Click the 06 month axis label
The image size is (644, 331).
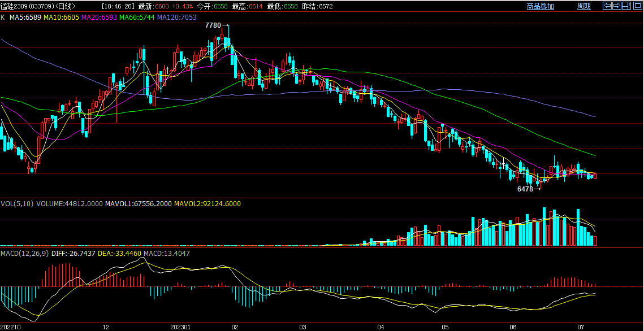pos(513,327)
